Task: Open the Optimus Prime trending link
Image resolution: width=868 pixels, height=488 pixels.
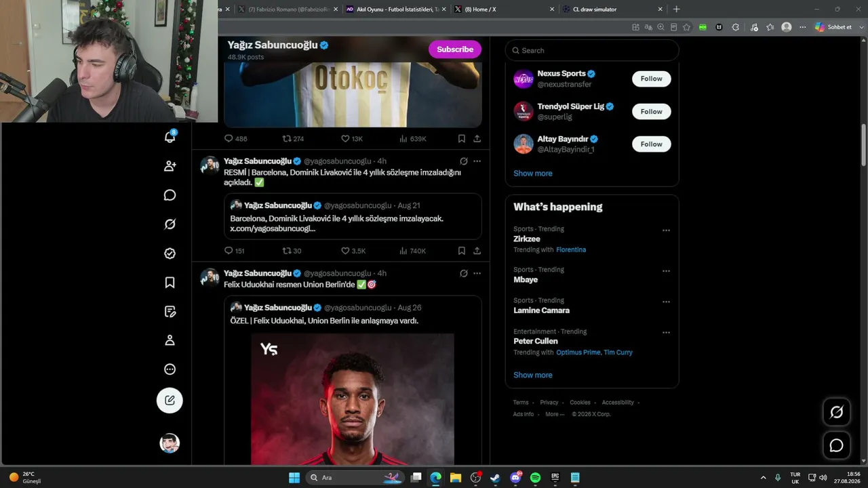Action: tap(578, 352)
